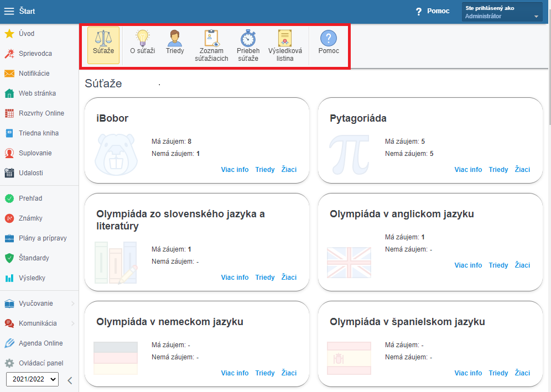Open Suplovanie person icon in sidebar

point(9,153)
